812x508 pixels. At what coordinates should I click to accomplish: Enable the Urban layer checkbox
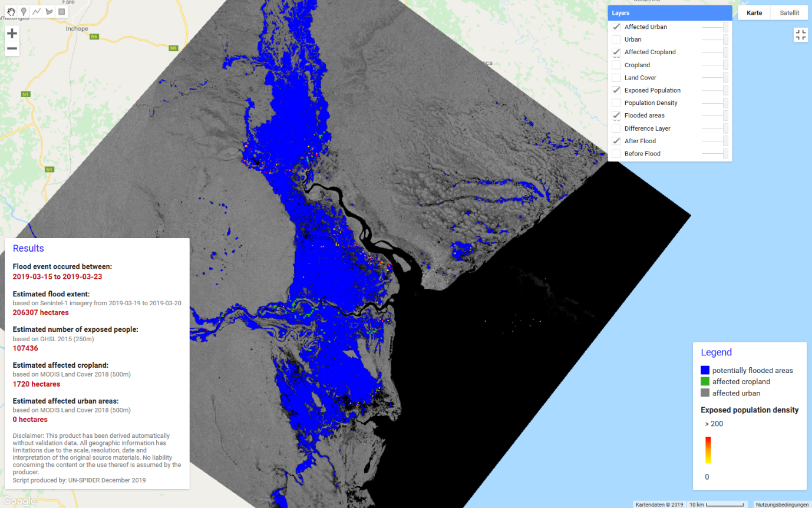[616, 39]
